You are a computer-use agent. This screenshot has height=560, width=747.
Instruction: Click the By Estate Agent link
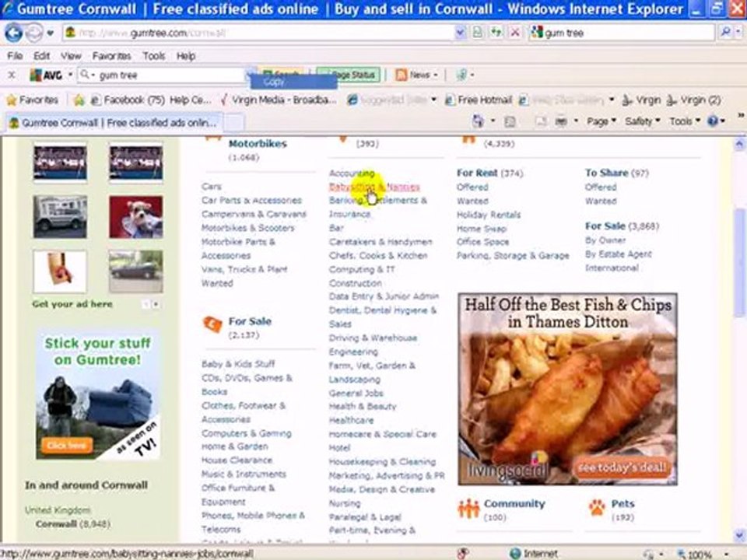point(619,254)
